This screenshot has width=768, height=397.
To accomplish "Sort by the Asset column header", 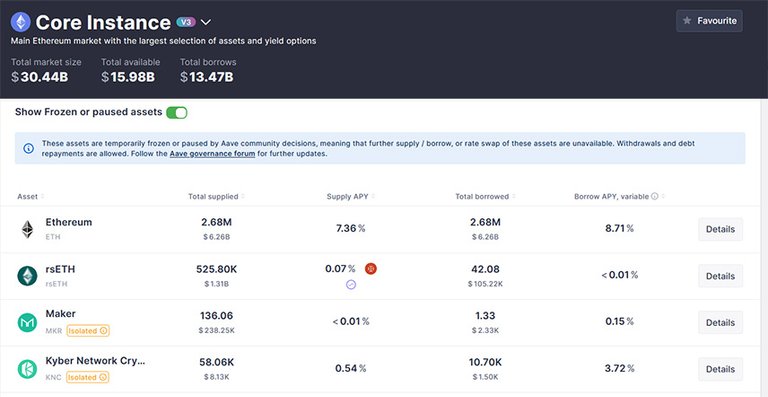I will (x=30, y=196).
